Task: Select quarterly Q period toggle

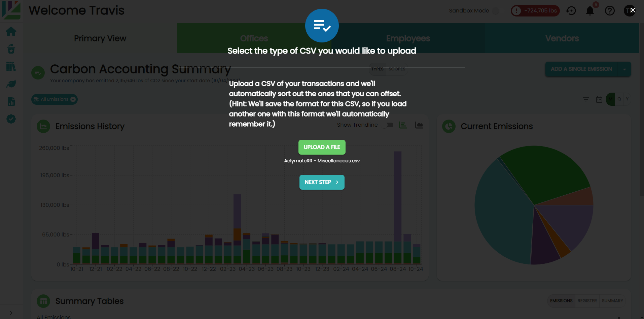Action: coord(619,99)
